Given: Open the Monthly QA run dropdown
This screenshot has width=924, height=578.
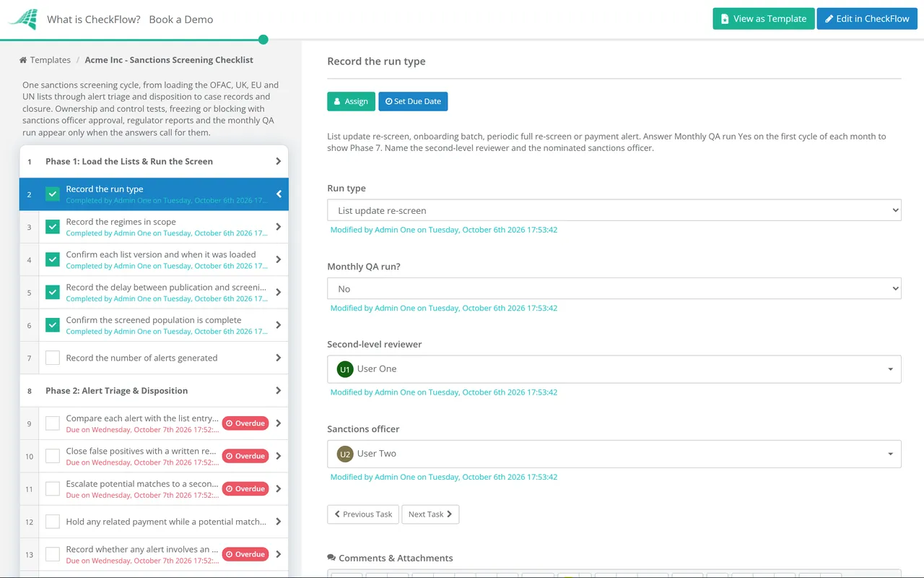Looking at the screenshot, I should coord(614,288).
